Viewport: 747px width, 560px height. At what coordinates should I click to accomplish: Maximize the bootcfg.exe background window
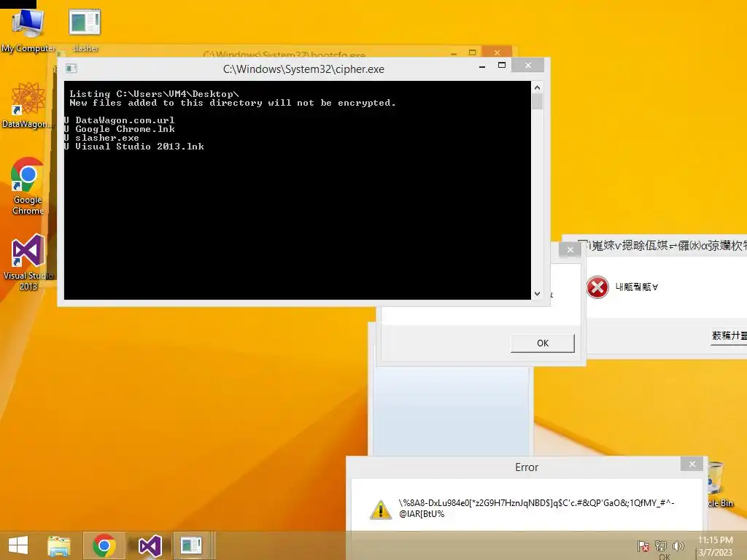[x=472, y=52]
